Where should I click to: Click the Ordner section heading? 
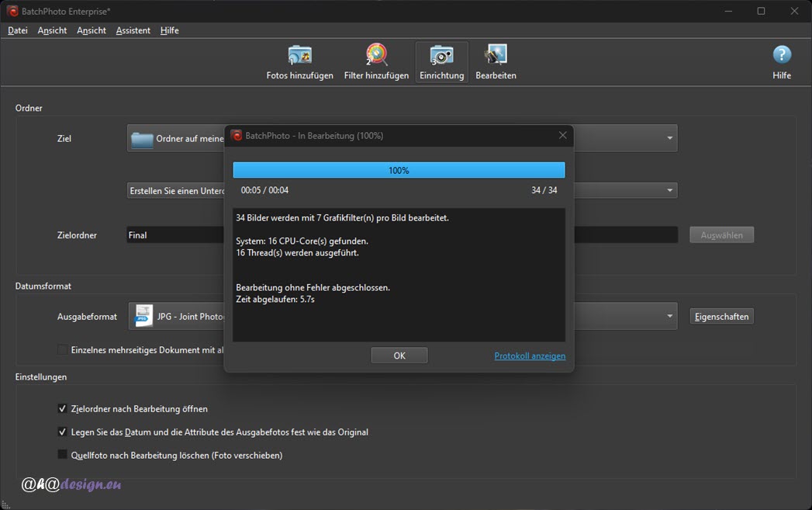[29, 108]
